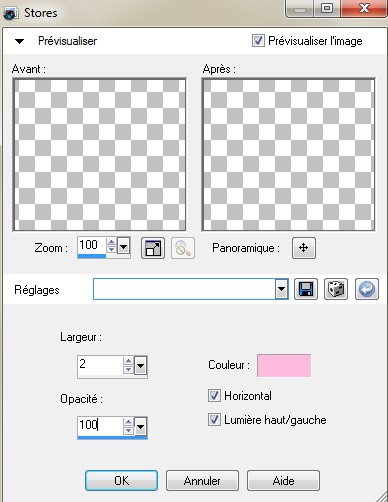Open the Largeur value slider dropdown

tap(140, 366)
